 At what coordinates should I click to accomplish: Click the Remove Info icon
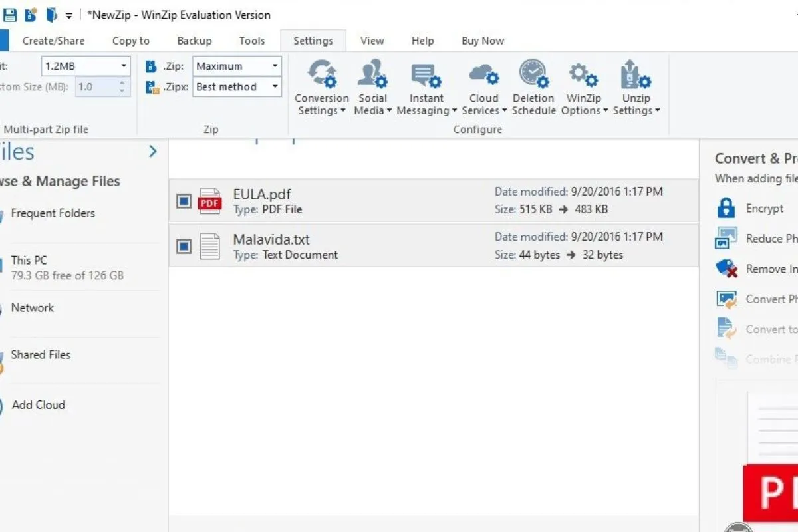(726, 269)
